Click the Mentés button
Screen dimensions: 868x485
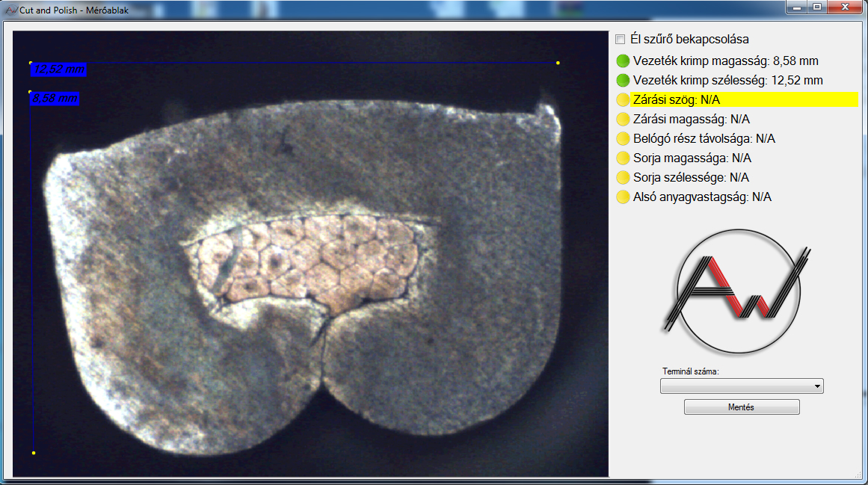point(741,407)
